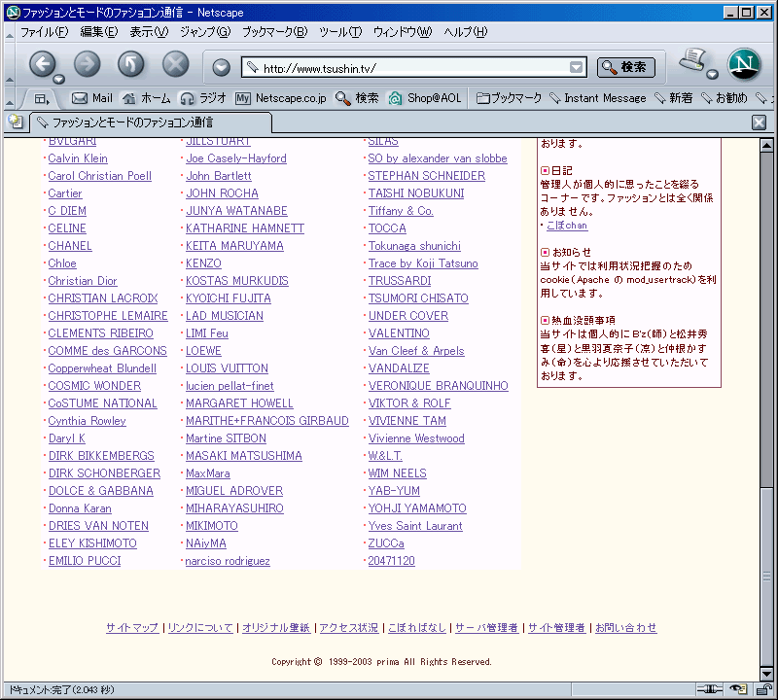Click the Forward navigation arrow
778x700 pixels.
[88, 64]
